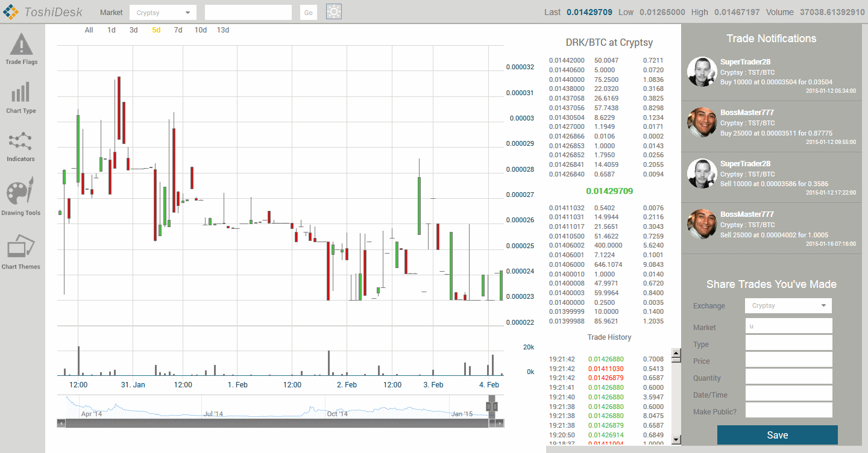Click the Low value 0.01265000
The height and width of the screenshot is (453, 868).
pyautogui.click(x=662, y=12)
